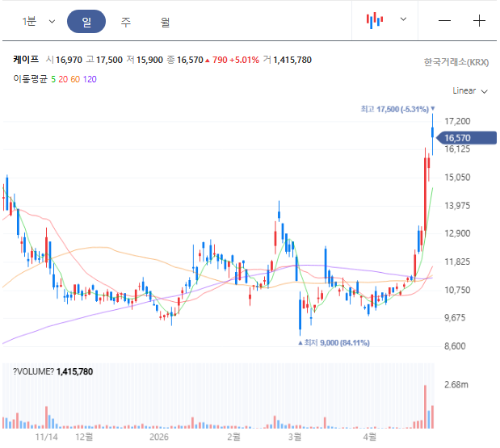The width and height of the screenshot is (500, 448).
Task: Switch to the 주 (weekly) chart tab
Action: (x=126, y=22)
